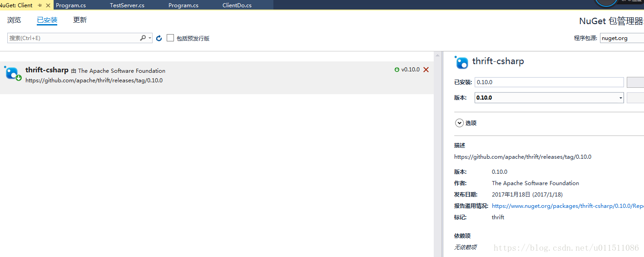Click the button next to 已安装 field
644x257 pixels.
click(635, 82)
